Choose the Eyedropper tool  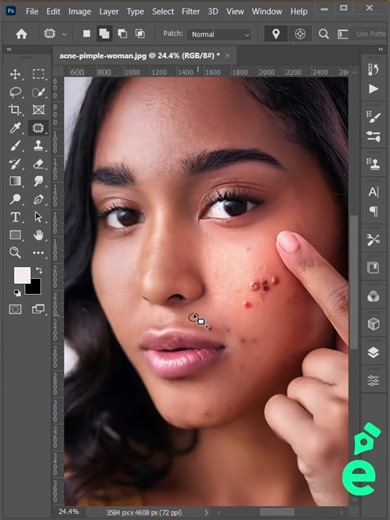[x=15, y=128]
